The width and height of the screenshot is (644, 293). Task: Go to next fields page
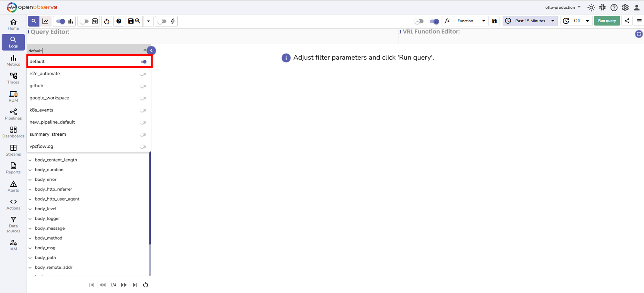(124, 285)
